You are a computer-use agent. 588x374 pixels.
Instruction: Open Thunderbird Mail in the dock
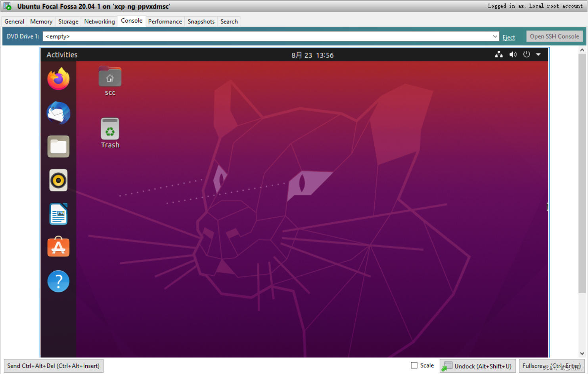58,113
